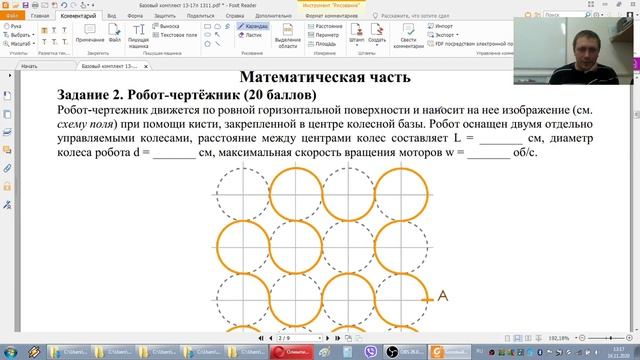Adjust the zoom slider handle

click(x=611, y=338)
